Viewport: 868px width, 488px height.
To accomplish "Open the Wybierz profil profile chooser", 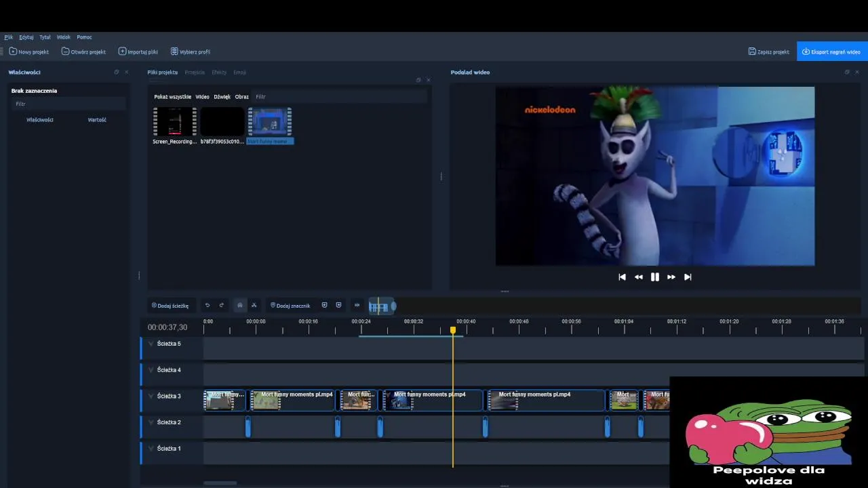I will pyautogui.click(x=191, y=52).
